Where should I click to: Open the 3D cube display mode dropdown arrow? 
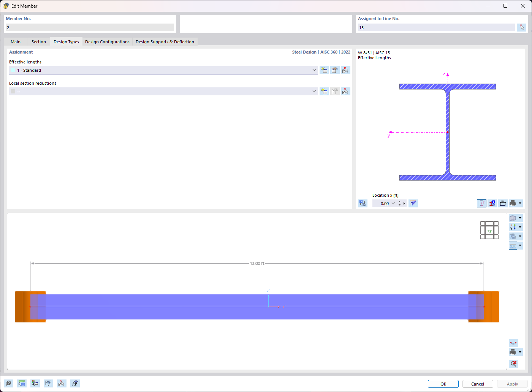point(520,218)
